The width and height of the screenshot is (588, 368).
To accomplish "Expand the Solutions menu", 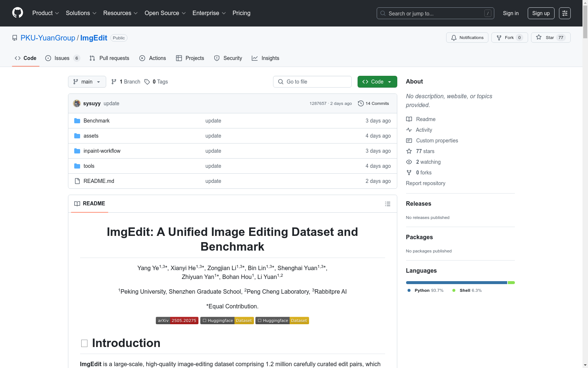I will tap(81, 13).
